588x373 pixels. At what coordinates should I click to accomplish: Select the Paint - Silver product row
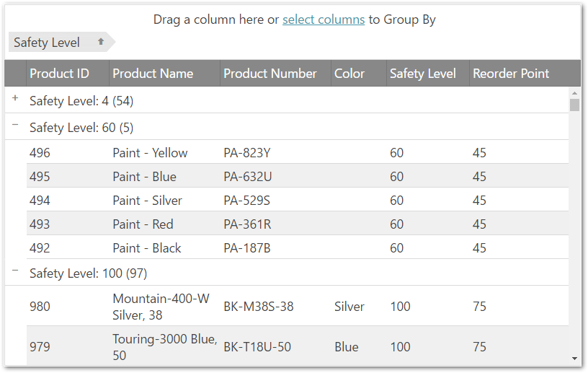pyautogui.click(x=147, y=201)
